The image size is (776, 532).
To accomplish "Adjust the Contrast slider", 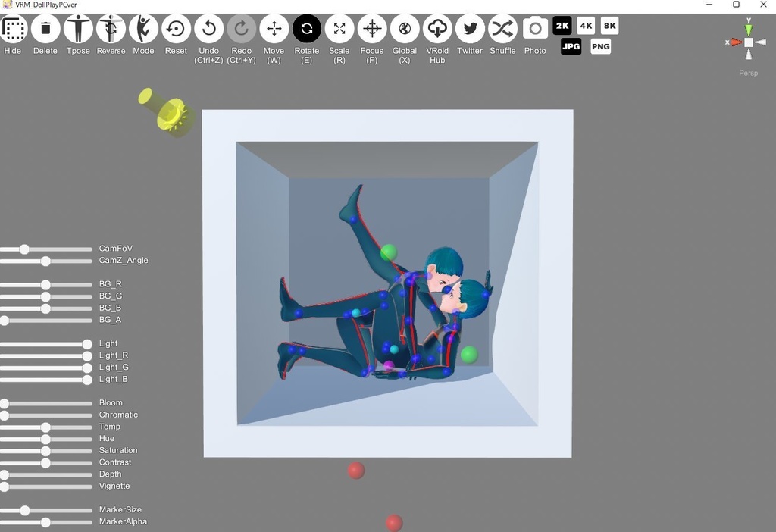I will tap(45, 463).
